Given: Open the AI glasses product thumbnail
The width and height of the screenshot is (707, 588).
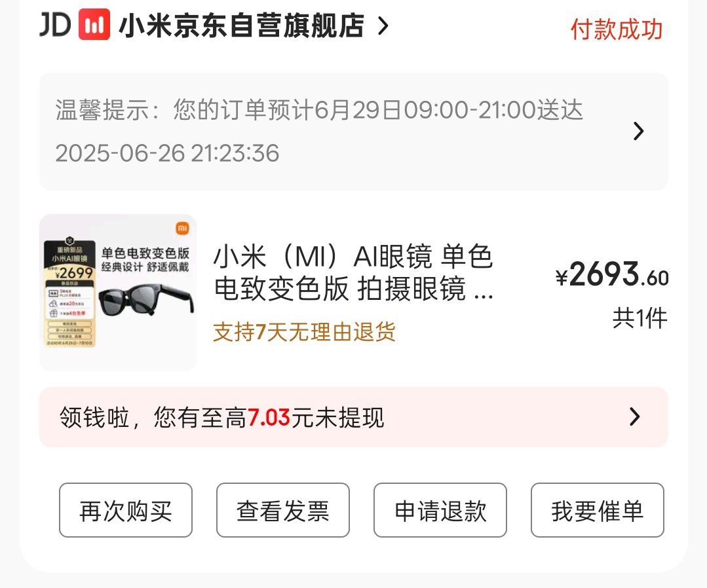Looking at the screenshot, I should (x=118, y=293).
